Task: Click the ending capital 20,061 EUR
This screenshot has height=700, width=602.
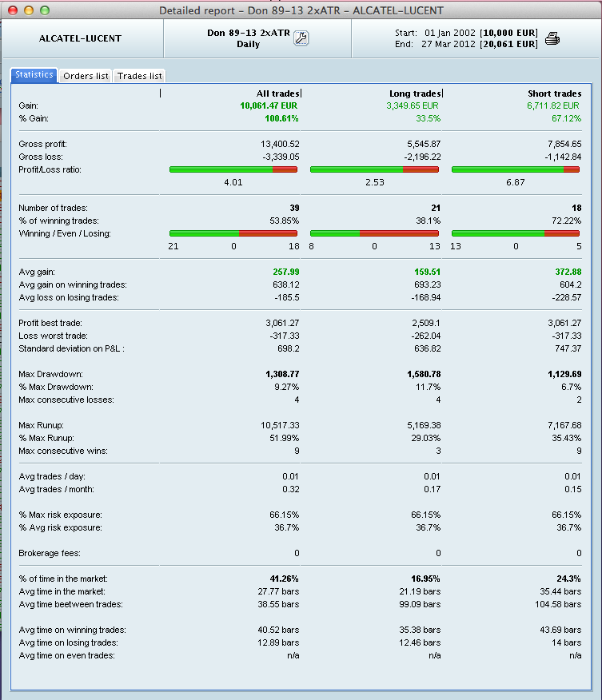Action: point(508,44)
